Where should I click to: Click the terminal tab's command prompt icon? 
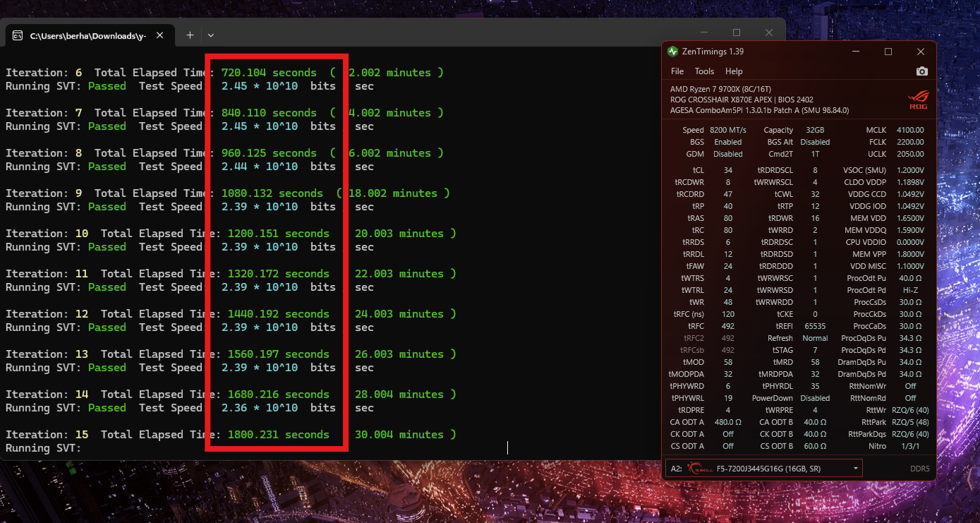(18, 35)
